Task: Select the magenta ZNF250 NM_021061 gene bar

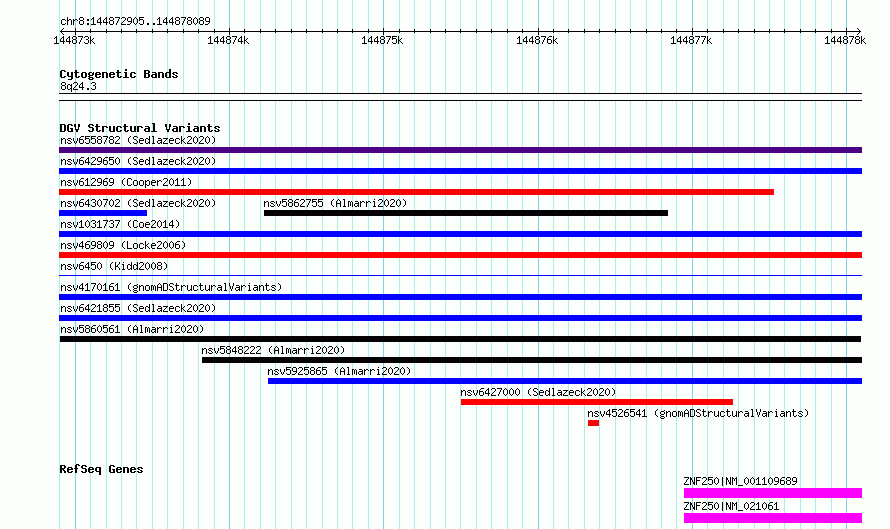Action: [773, 518]
